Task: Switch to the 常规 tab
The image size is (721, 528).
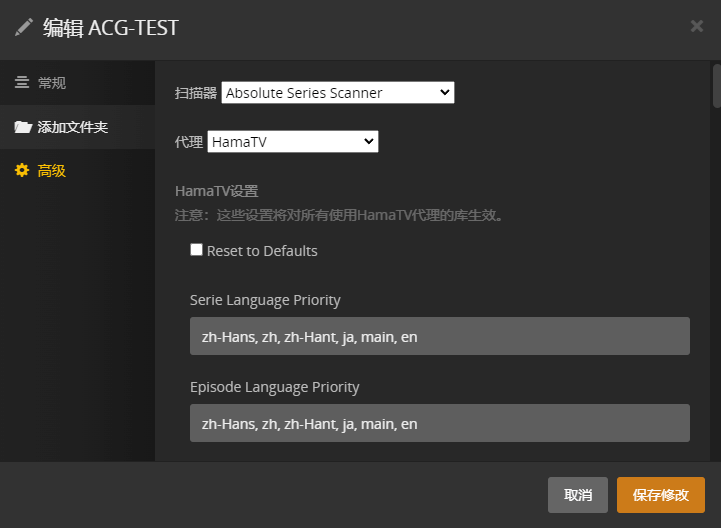Action: (x=52, y=83)
